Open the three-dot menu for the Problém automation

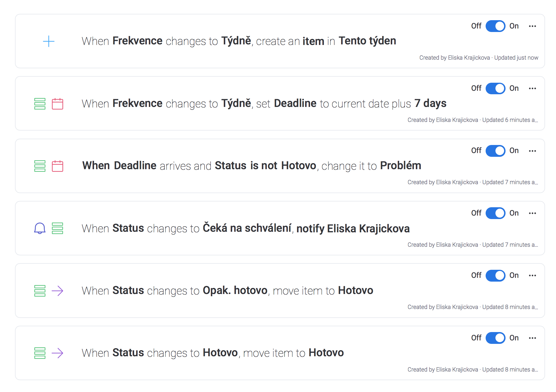[x=532, y=151]
